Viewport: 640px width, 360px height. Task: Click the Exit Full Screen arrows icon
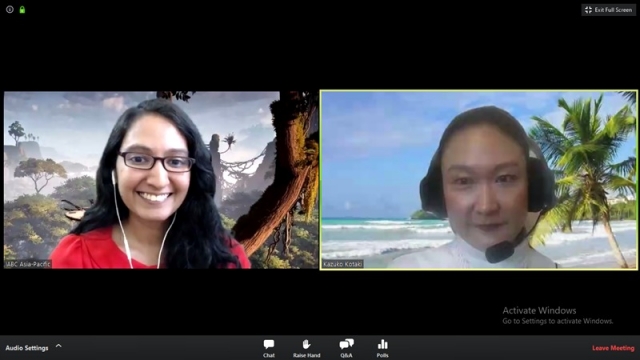point(588,10)
